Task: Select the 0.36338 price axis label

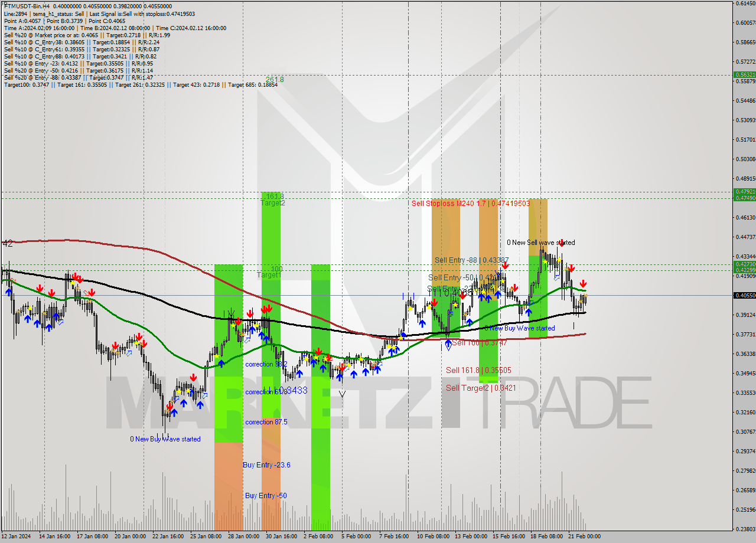Action: pos(745,354)
